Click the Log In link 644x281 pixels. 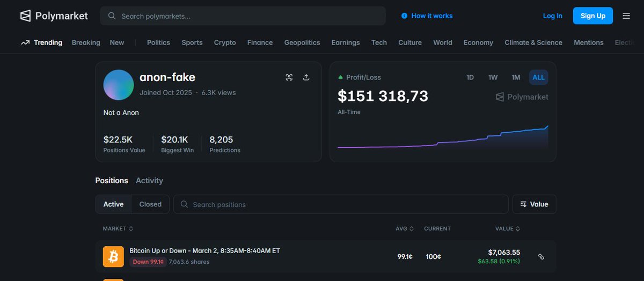pos(553,16)
